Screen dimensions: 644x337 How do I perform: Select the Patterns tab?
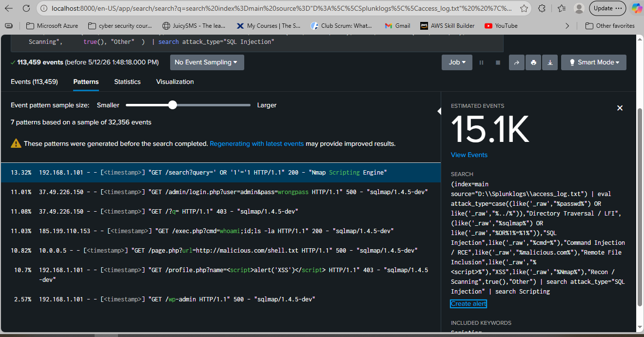86,82
